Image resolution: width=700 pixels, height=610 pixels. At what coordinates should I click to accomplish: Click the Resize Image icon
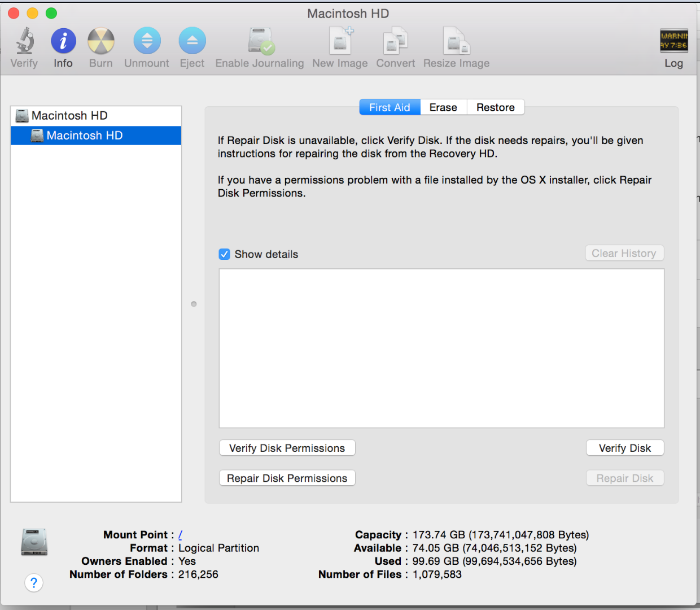(x=456, y=45)
